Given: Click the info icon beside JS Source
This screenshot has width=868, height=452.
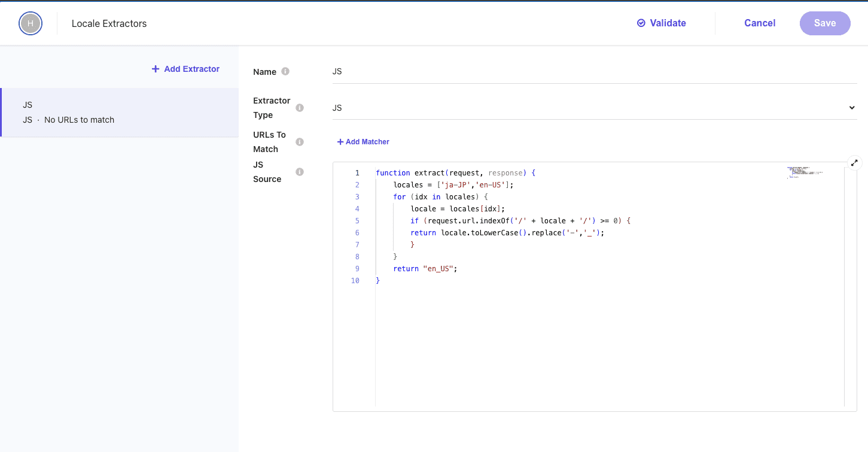Looking at the screenshot, I should (300, 172).
